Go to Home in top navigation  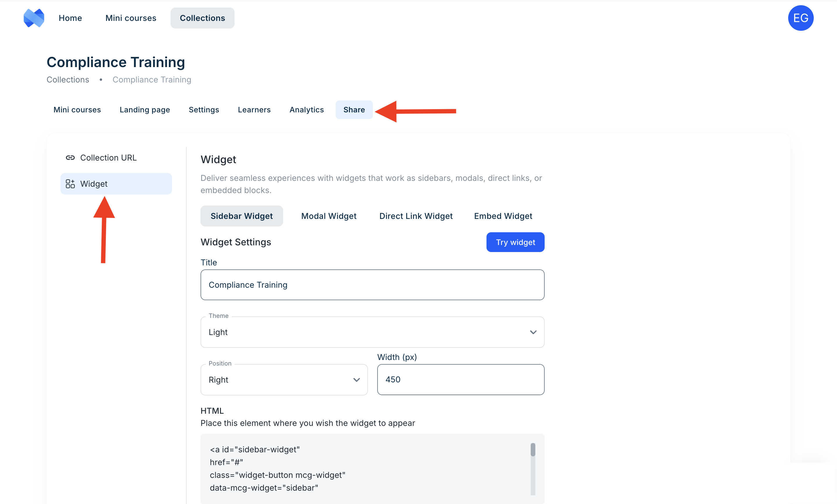(x=70, y=18)
